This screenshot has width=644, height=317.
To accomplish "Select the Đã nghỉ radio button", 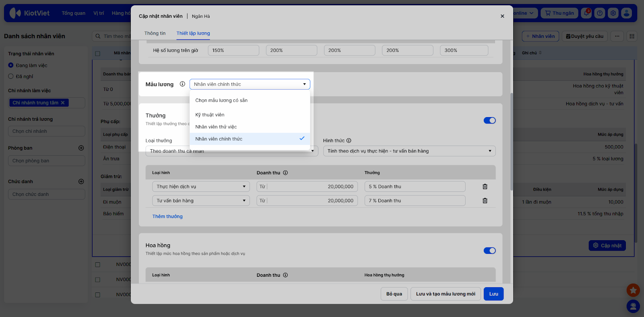I will (11, 76).
